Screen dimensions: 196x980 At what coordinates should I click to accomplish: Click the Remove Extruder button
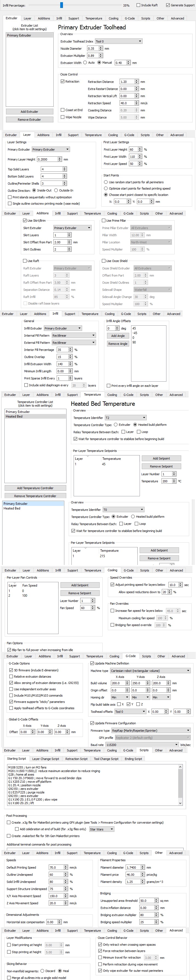(x=29, y=119)
